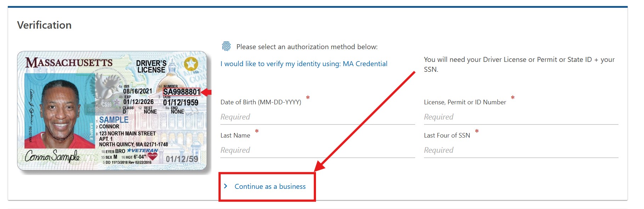
Task: Click the gold REAL ID star on license
Action: pyautogui.click(x=191, y=64)
